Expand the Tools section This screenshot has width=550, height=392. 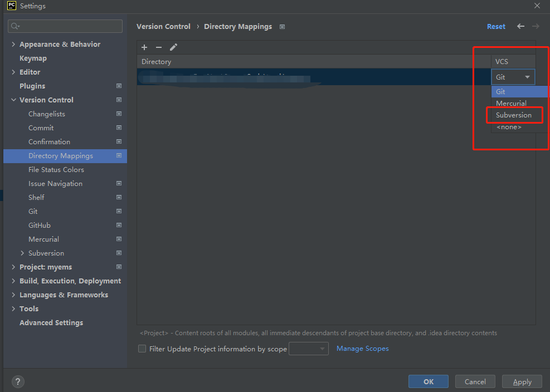coord(13,308)
